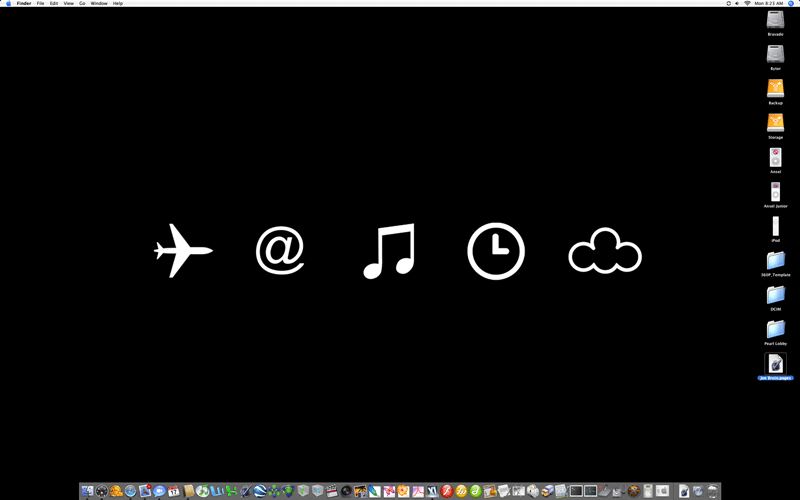Image resolution: width=800 pixels, height=500 pixels.
Task: Open Microsoft Excel green X icon
Action: [x=232, y=491]
